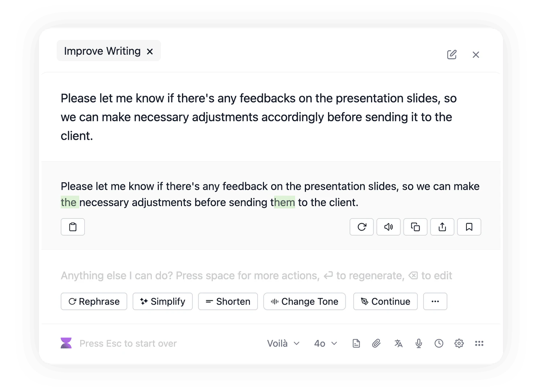Open the document templates icon

356,343
